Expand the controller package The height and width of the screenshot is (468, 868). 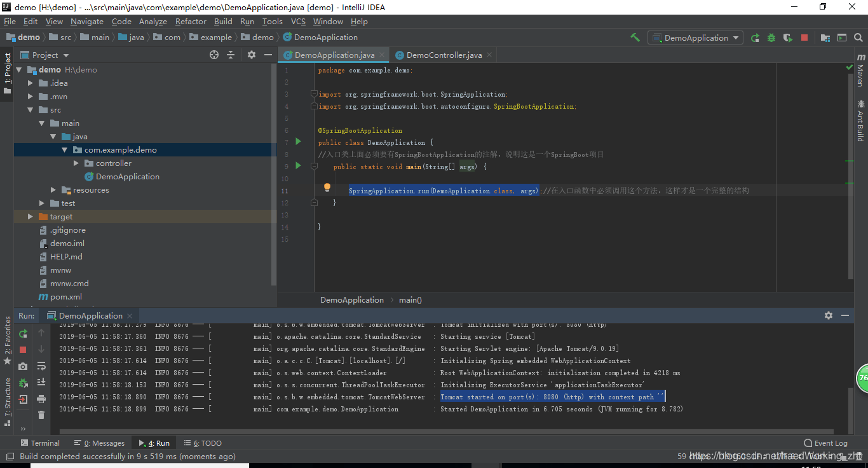pos(76,163)
